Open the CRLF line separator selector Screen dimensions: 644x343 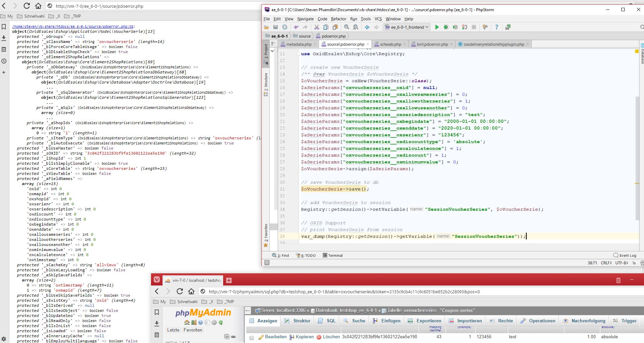(x=606, y=263)
